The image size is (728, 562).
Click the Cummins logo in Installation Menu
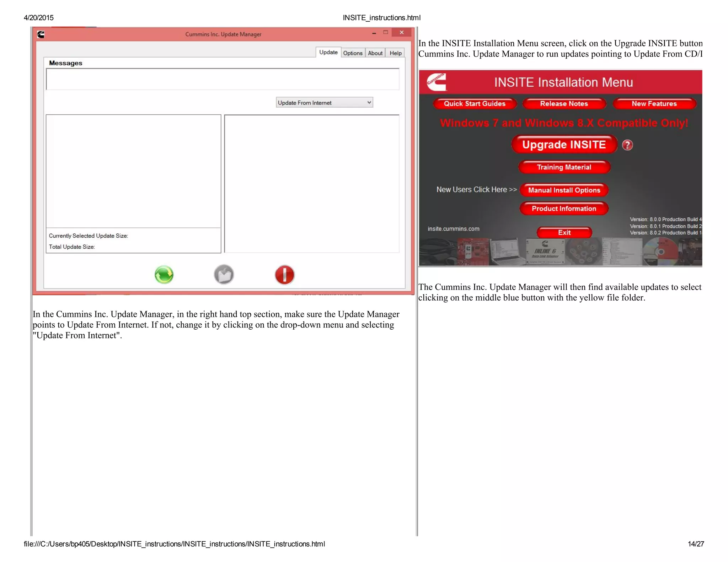[437, 82]
